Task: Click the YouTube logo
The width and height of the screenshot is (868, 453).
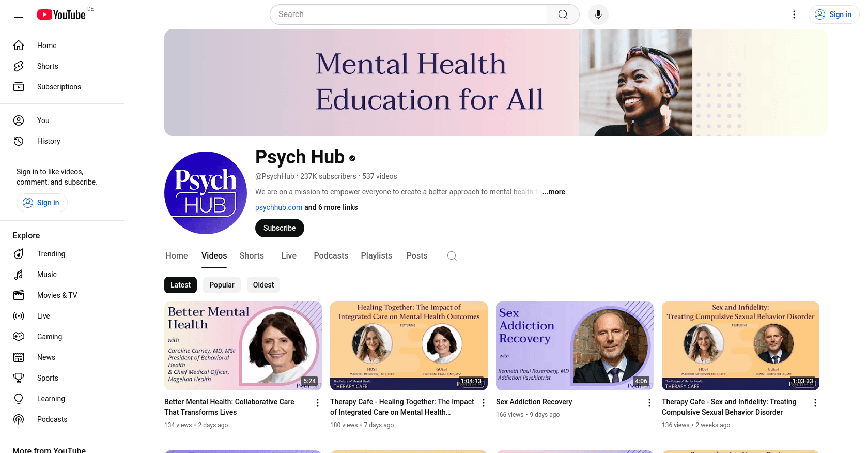Action: click(61, 14)
